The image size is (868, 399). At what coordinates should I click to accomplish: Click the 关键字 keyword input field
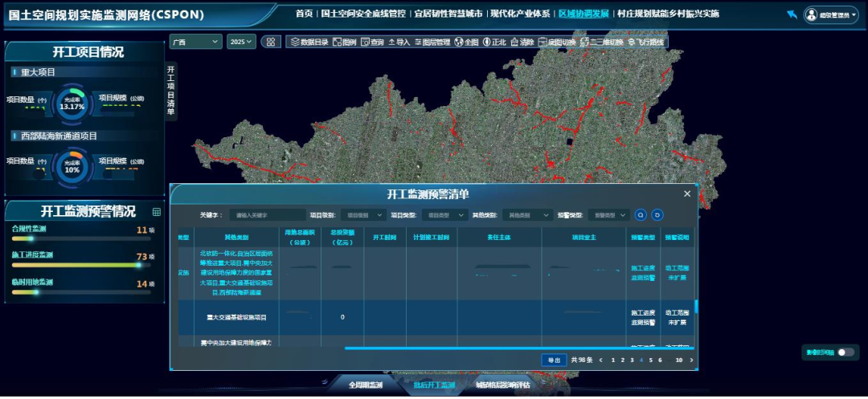pyautogui.click(x=268, y=214)
